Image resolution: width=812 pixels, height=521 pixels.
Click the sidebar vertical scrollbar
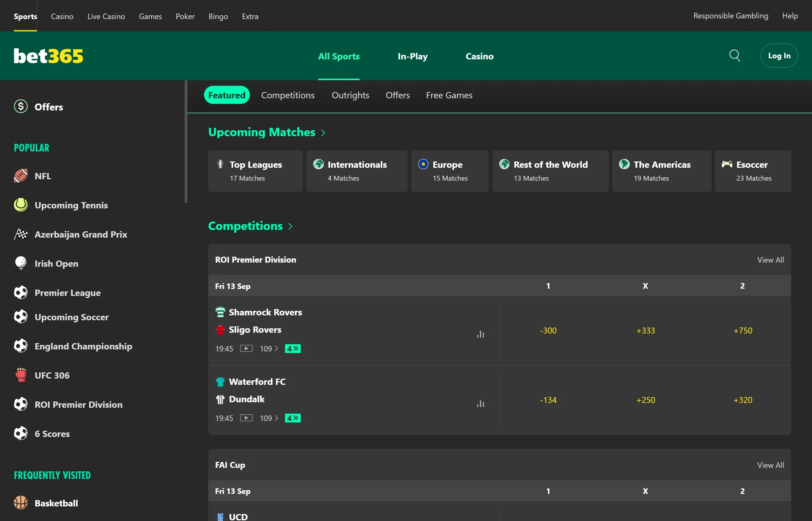click(186, 142)
